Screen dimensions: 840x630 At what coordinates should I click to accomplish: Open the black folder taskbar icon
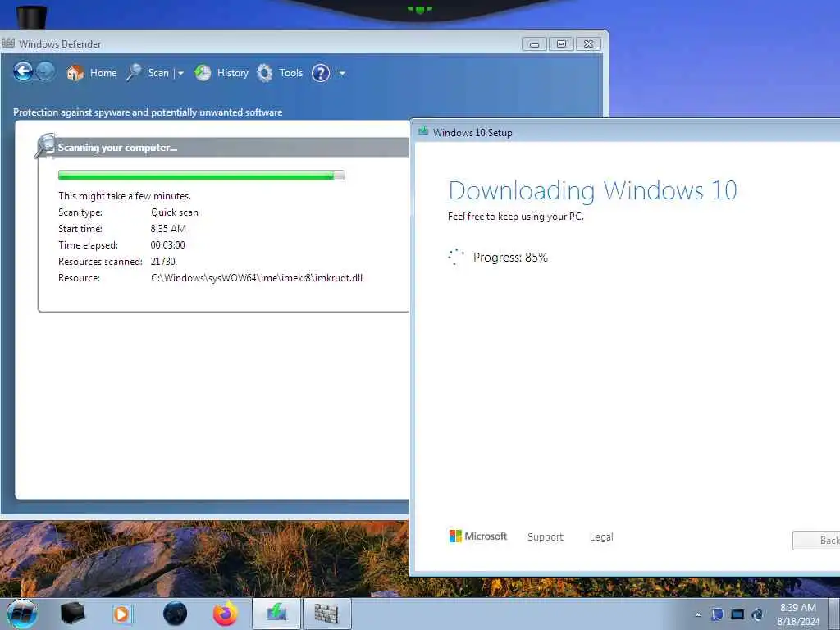[x=72, y=614]
